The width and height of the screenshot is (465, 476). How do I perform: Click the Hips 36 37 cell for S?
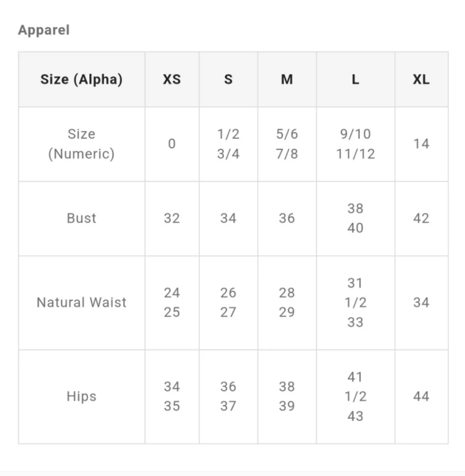point(228,396)
